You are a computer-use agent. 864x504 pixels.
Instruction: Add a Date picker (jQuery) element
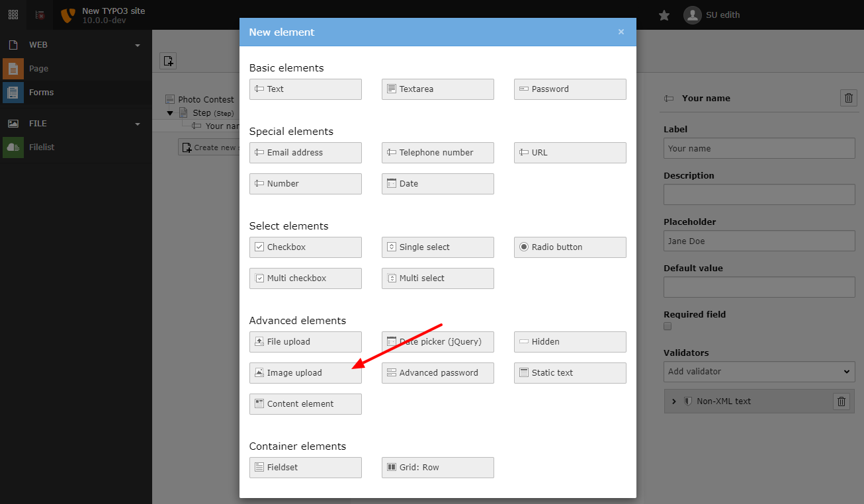click(x=437, y=341)
